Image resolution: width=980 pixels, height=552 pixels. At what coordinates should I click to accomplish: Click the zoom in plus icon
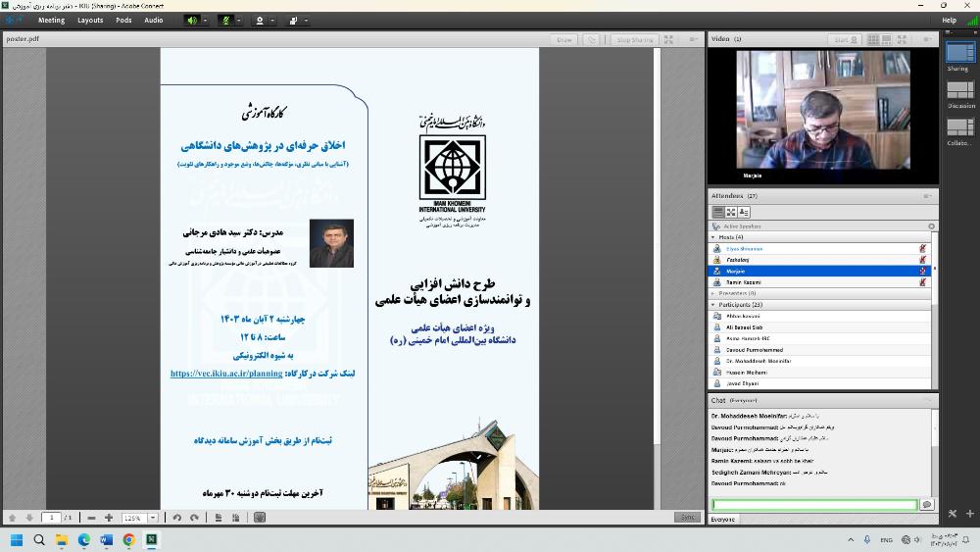[x=109, y=518]
